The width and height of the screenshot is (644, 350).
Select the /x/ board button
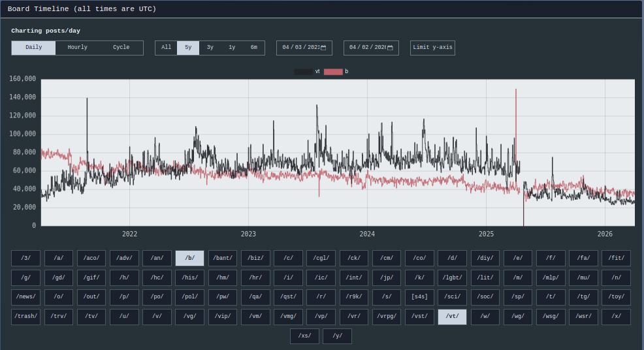point(616,317)
